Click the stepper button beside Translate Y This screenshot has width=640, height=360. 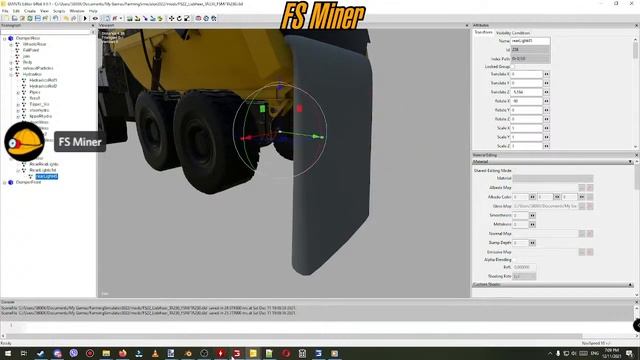click(547, 83)
